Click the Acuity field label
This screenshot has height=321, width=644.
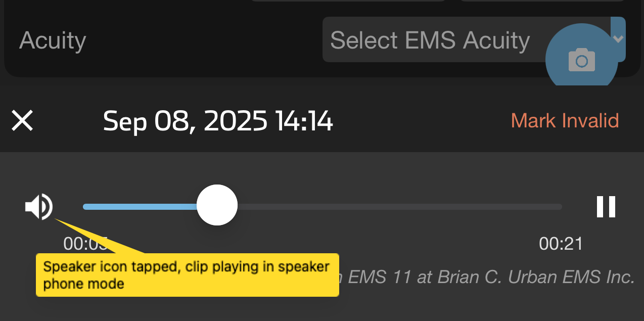pyautogui.click(x=53, y=40)
